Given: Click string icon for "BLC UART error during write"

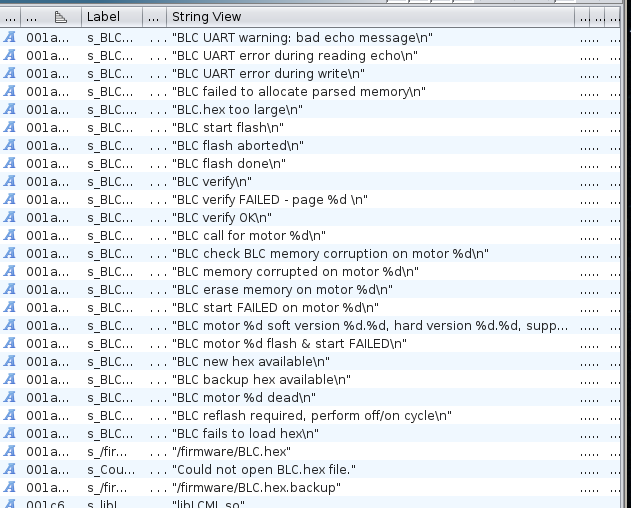Looking at the screenshot, I should [x=10, y=74].
